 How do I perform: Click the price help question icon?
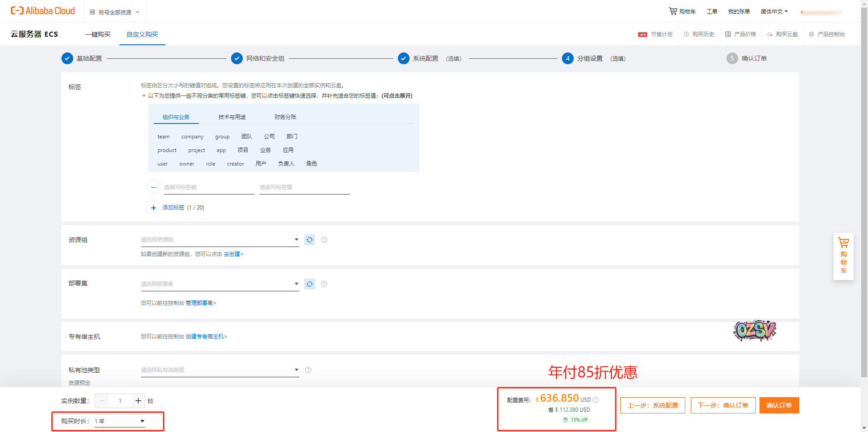pos(596,400)
